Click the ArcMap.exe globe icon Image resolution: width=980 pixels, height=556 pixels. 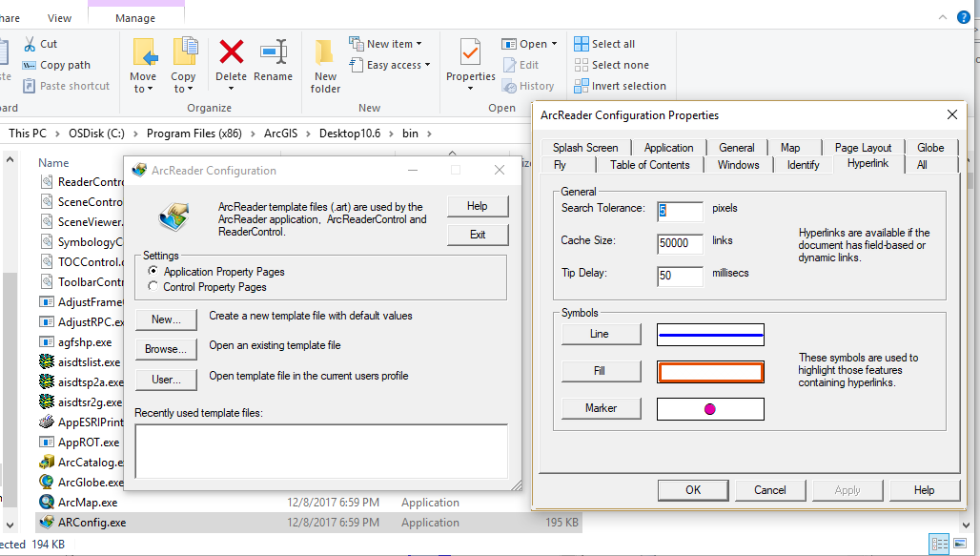pyautogui.click(x=47, y=502)
